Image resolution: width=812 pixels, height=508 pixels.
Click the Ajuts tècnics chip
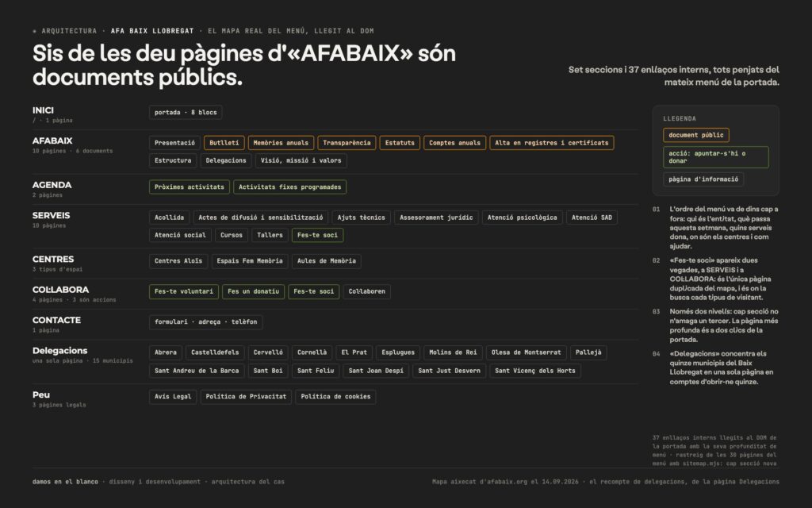point(361,217)
